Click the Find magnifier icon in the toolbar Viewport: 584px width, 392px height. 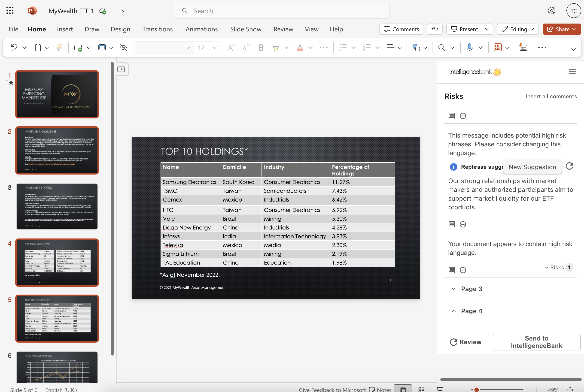[441, 48]
